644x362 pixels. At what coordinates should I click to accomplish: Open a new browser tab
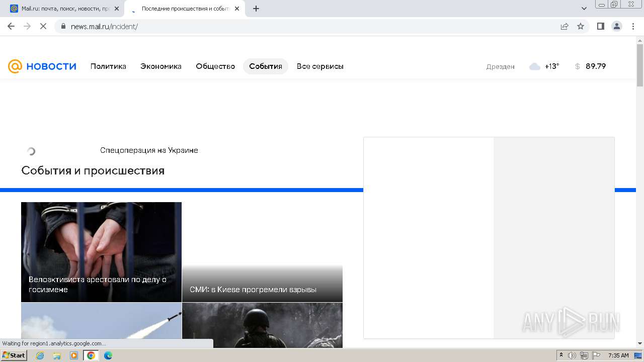point(256,9)
